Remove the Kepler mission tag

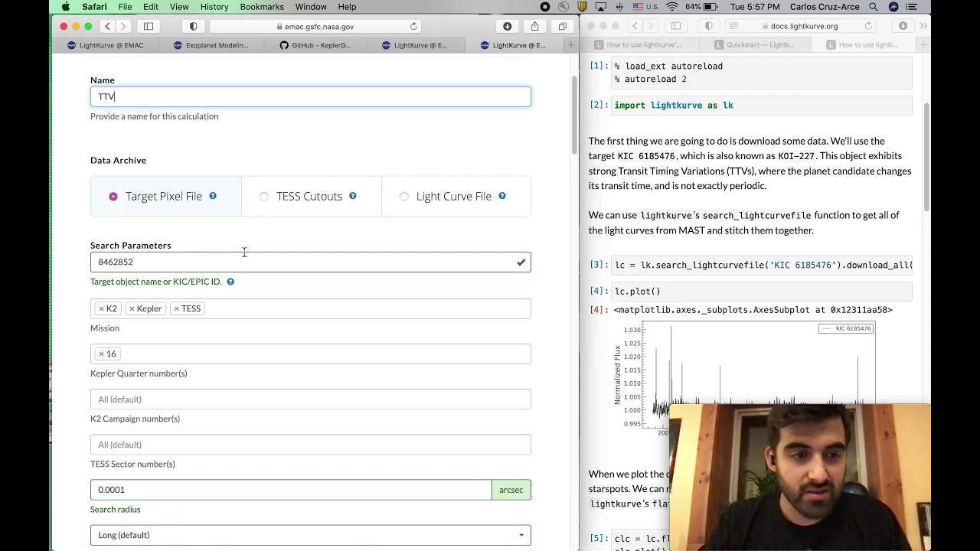coord(132,308)
